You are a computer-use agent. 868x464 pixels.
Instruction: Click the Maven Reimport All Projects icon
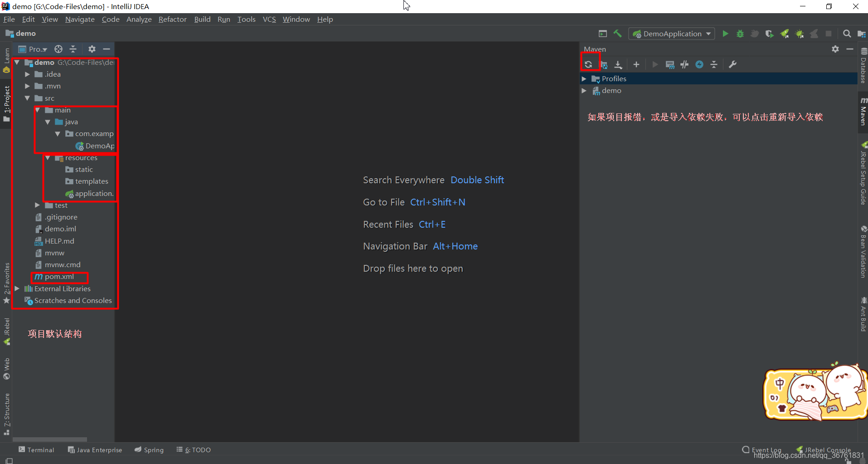tap(588, 64)
